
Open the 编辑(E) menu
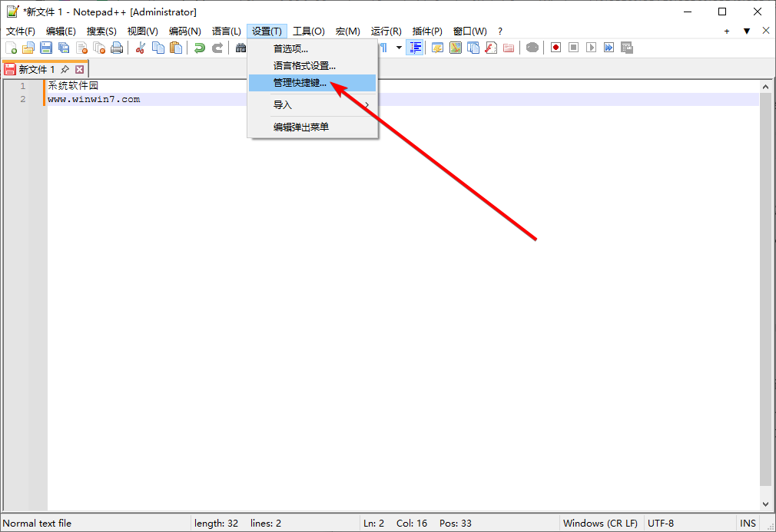click(61, 31)
